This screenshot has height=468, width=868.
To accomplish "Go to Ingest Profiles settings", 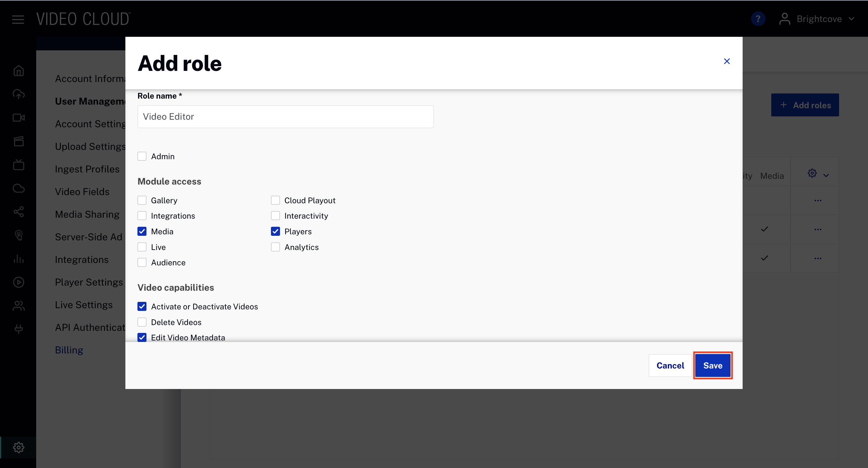I will pyautogui.click(x=87, y=169).
